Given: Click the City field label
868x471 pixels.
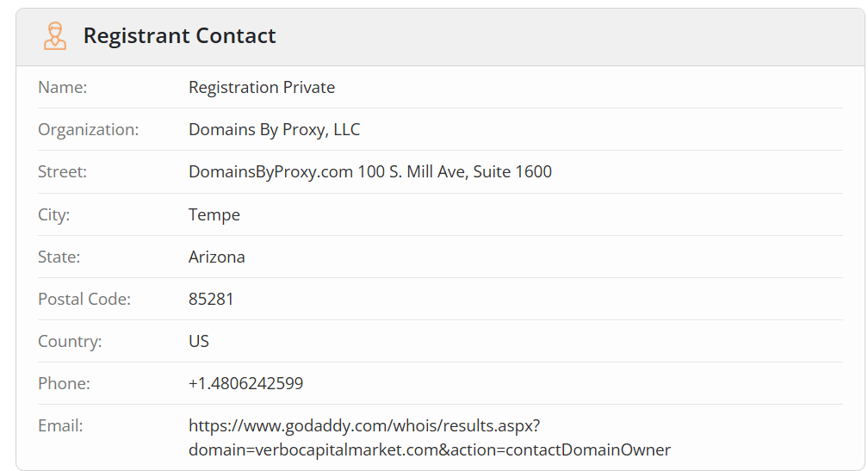Looking at the screenshot, I should click(x=53, y=214).
